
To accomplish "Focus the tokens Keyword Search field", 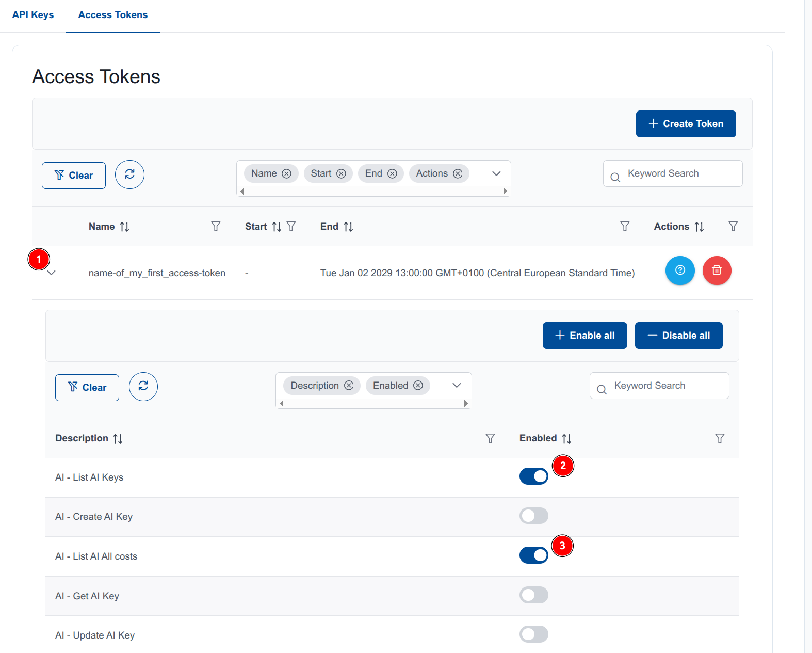I will point(673,173).
